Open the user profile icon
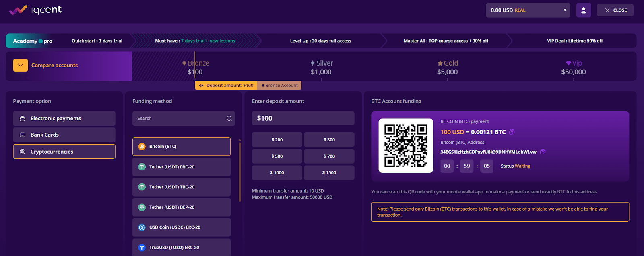This screenshot has height=256, width=644. pos(584,10)
